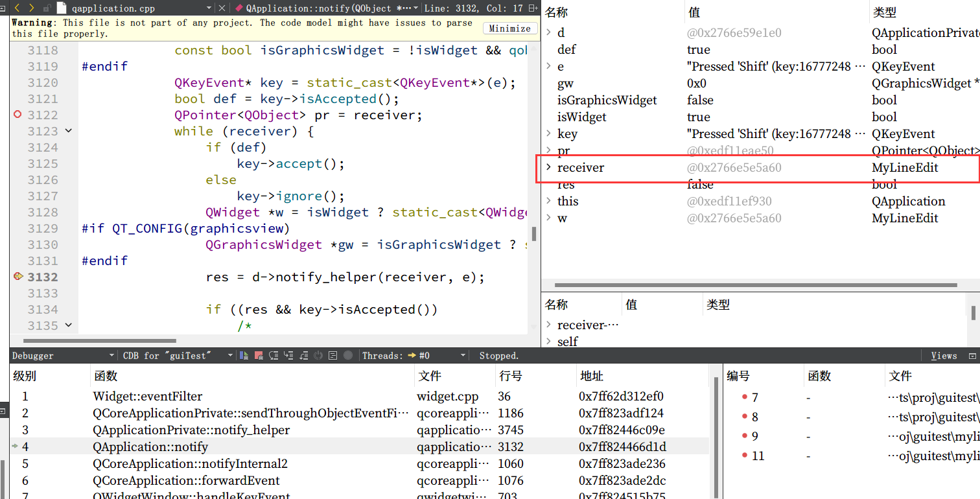Expand the 'receiver-…' expression entry
The image size is (980, 499).
click(548, 324)
